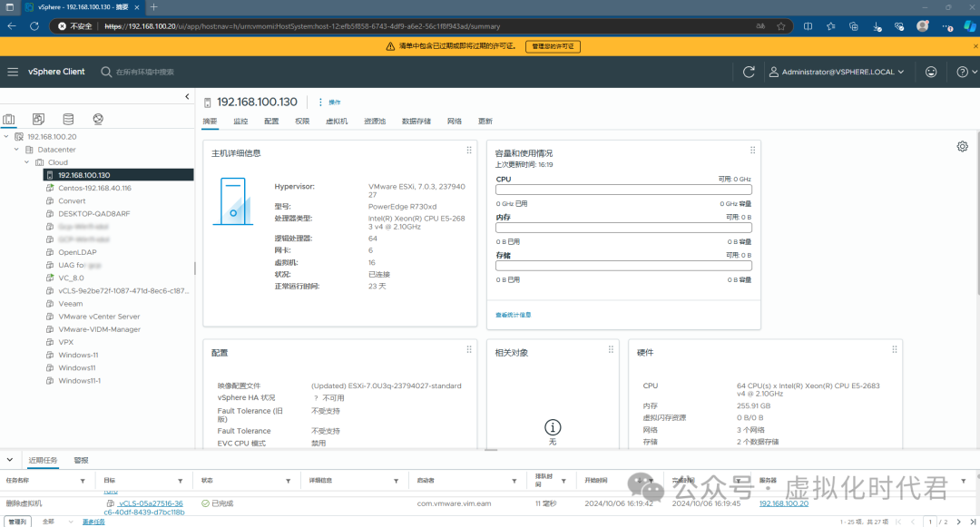Select Windows11-1 VM in tree
980x527 pixels.
(x=79, y=381)
